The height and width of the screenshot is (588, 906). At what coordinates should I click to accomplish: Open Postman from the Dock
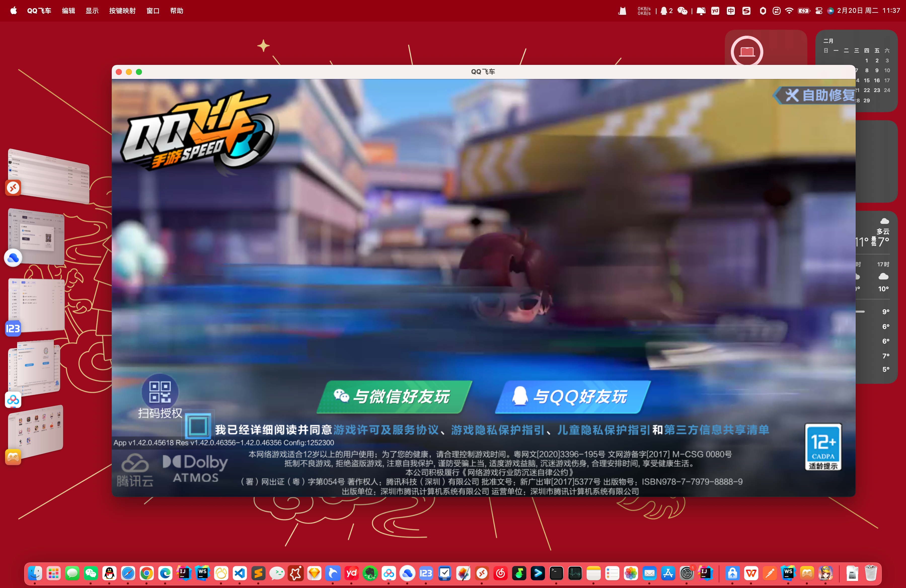coord(770,573)
